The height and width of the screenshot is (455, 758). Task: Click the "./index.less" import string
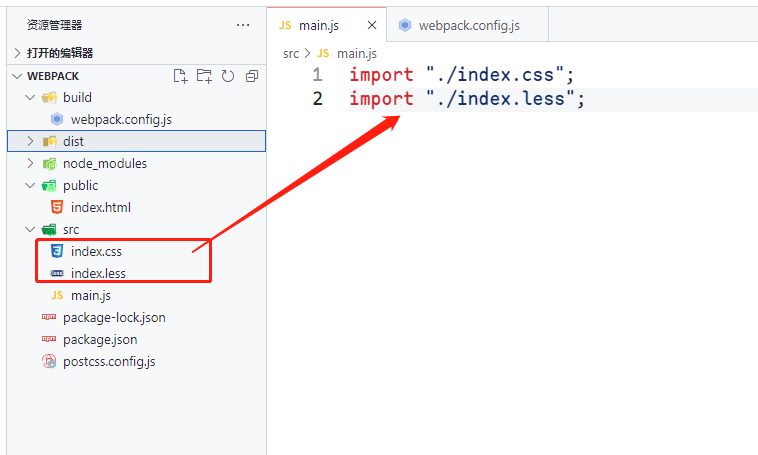[500, 99]
